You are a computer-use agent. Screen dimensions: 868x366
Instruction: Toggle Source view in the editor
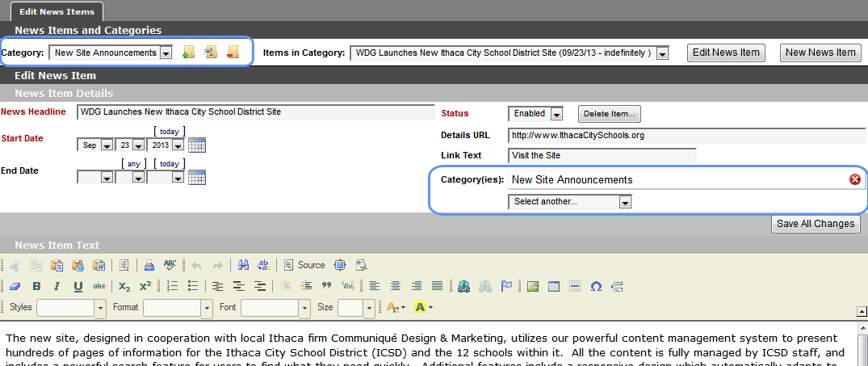304,265
